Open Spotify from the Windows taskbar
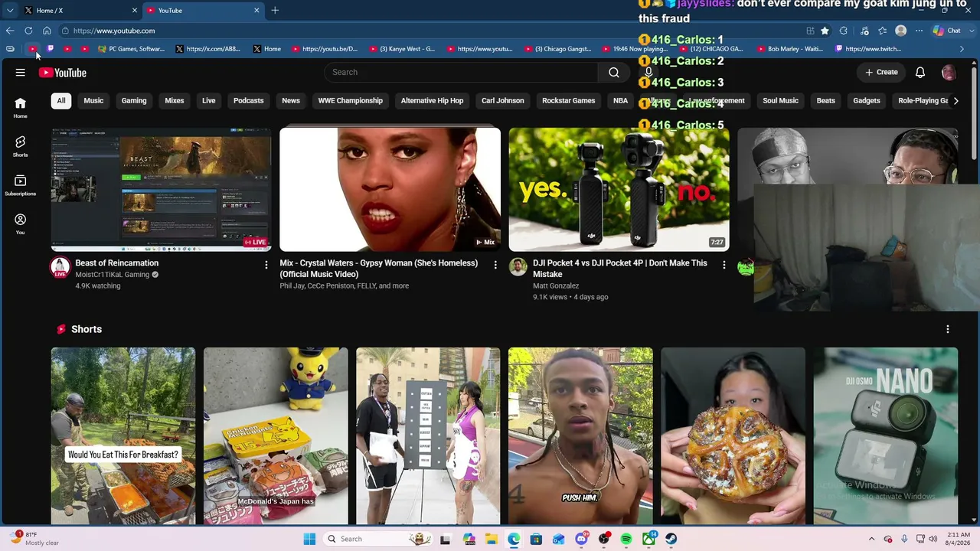The width and height of the screenshot is (980, 551). pos(626,539)
